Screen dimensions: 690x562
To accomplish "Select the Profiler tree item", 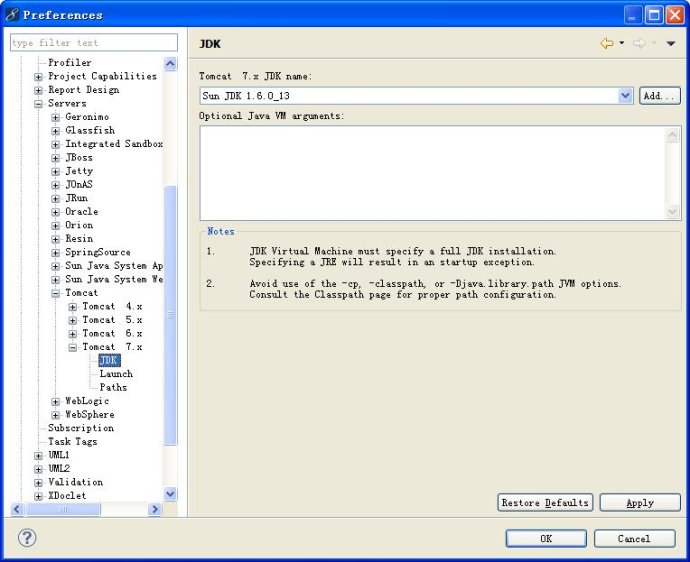I will point(70,62).
